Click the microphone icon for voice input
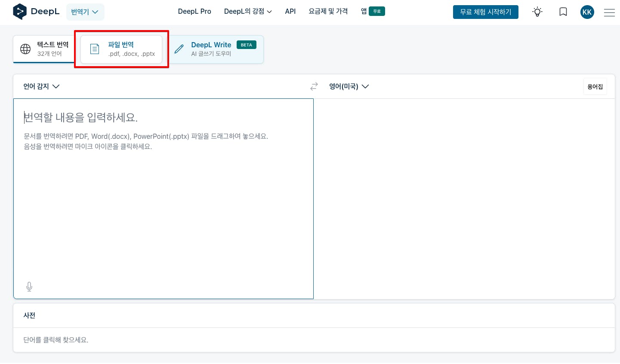This screenshot has height=364, width=620. (x=29, y=287)
